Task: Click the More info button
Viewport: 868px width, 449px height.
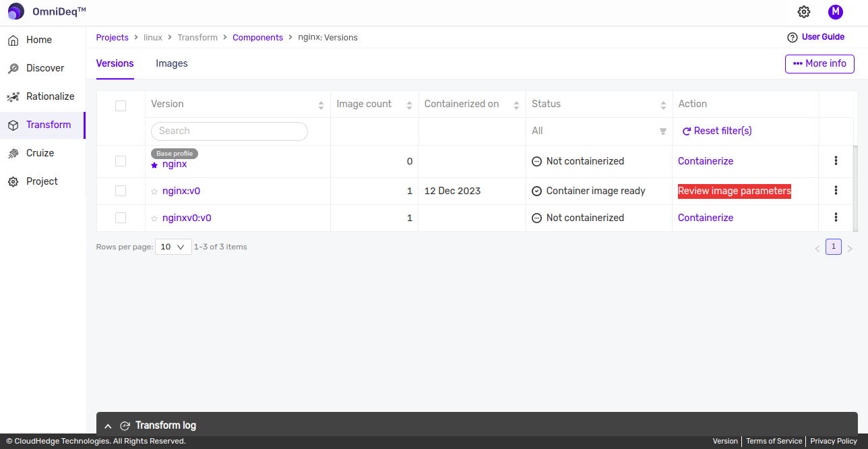Action: pyautogui.click(x=819, y=63)
